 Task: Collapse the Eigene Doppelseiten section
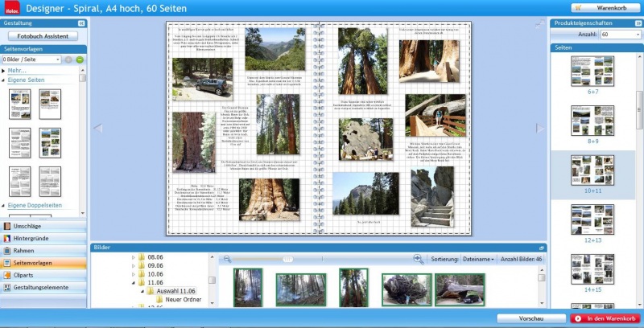[3, 206]
